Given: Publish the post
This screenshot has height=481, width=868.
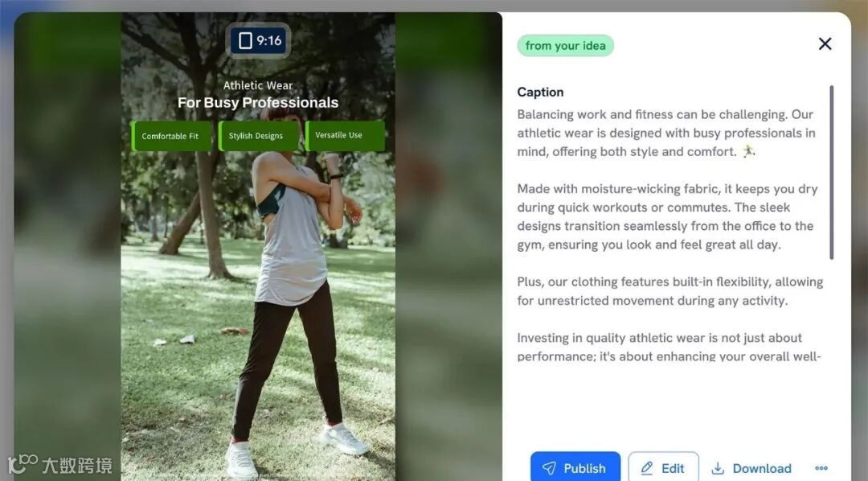Looking at the screenshot, I should (x=575, y=467).
